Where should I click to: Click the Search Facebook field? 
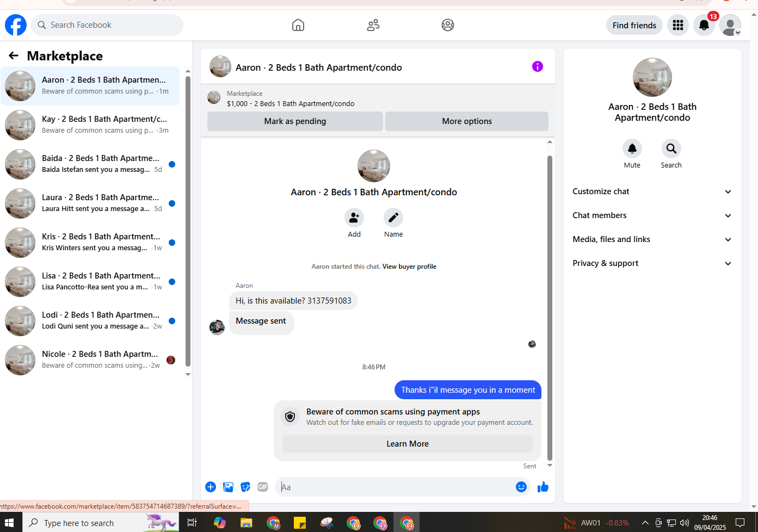click(x=107, y=25)
